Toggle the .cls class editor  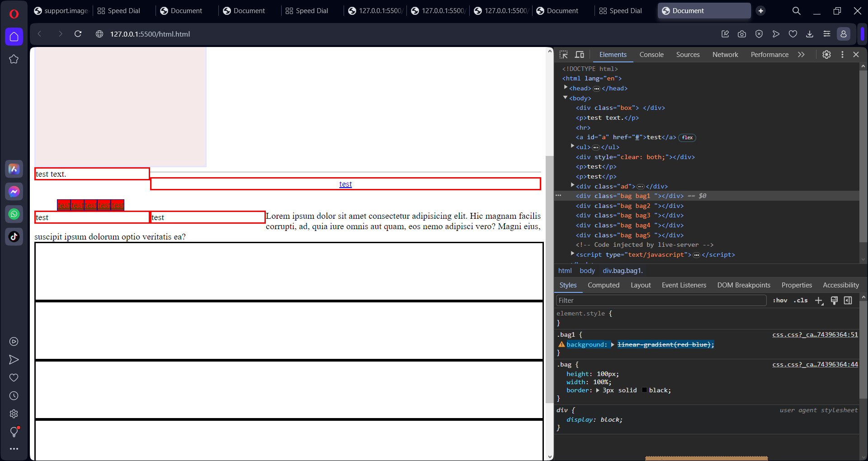pos(801,301)
